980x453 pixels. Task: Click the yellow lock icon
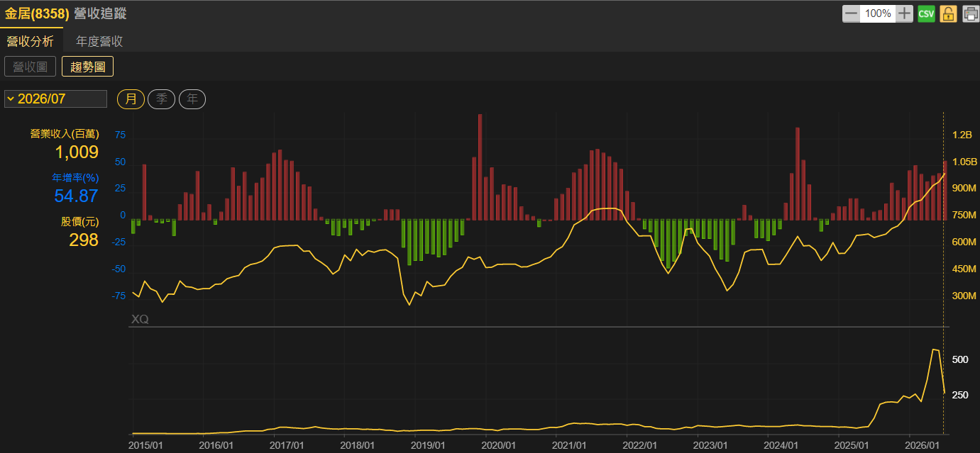(x=948, y=13)
